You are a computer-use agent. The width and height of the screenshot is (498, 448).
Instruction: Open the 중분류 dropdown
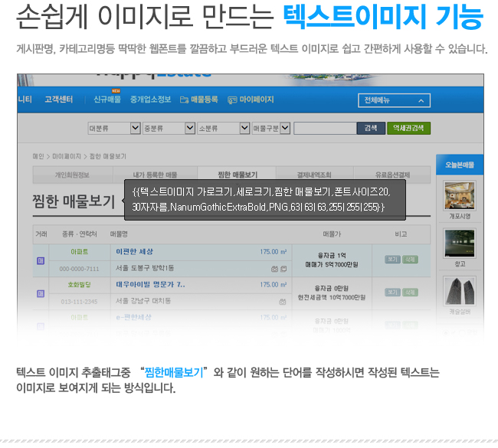tap(169, 128)
